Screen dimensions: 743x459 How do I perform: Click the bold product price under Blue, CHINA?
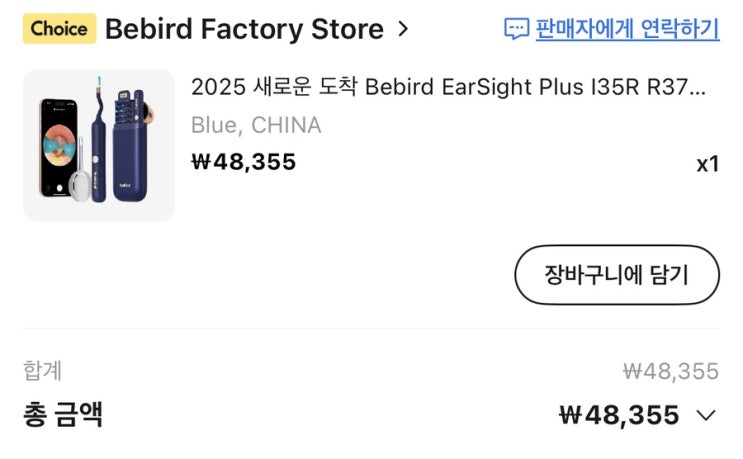[243, 161]
